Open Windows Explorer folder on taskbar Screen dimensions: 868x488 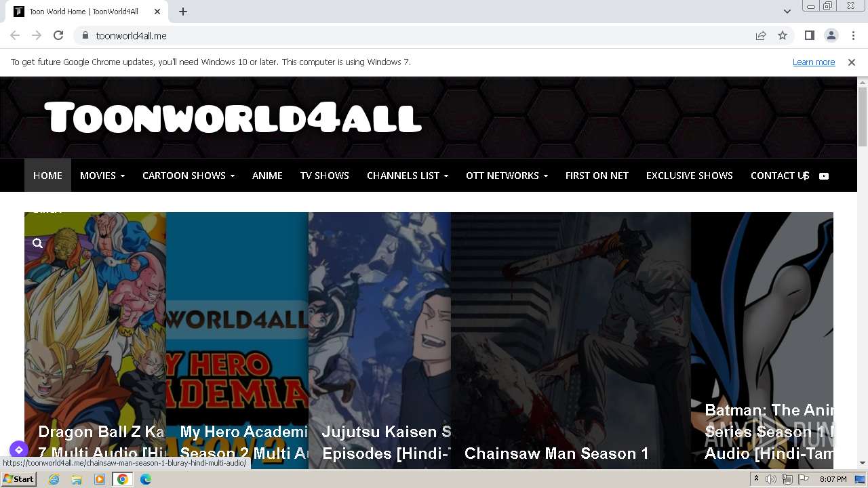[x=77, y=479]
